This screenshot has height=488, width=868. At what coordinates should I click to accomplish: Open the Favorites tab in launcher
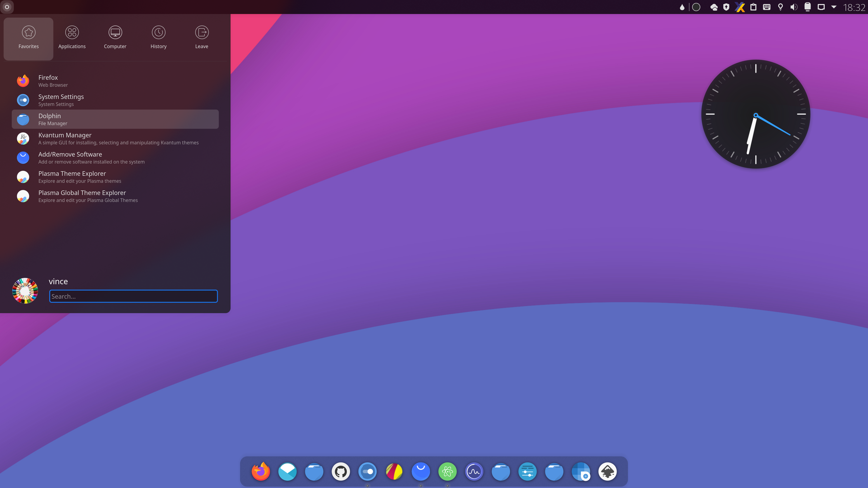28,39
